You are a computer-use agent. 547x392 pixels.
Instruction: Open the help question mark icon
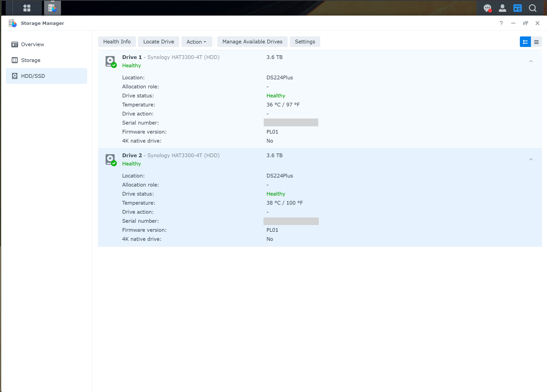point(501,23)
